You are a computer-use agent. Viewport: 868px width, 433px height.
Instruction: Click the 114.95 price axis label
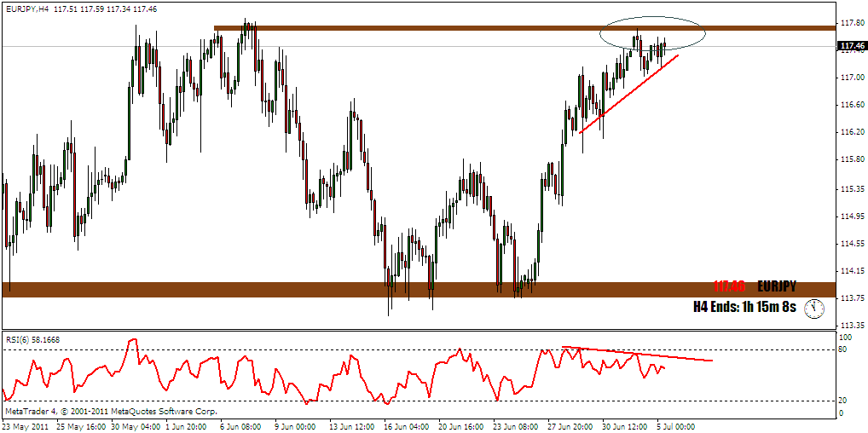click(x=853, y=216)
